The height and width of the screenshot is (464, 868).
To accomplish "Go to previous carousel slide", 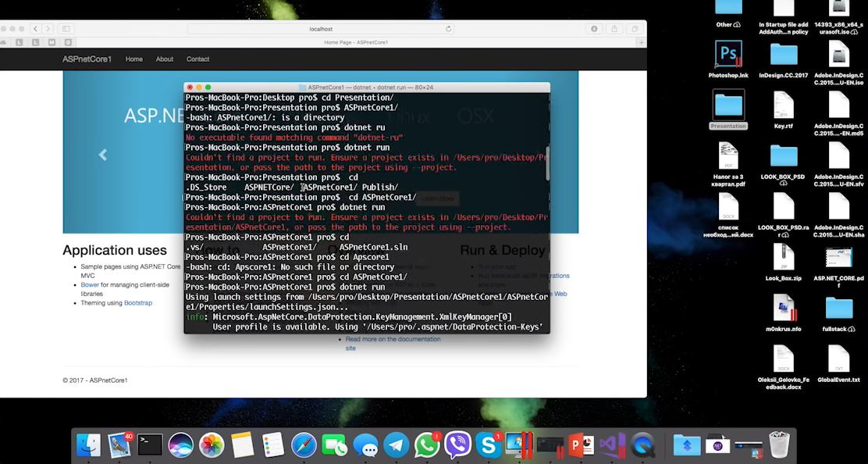I will point(103,155).
